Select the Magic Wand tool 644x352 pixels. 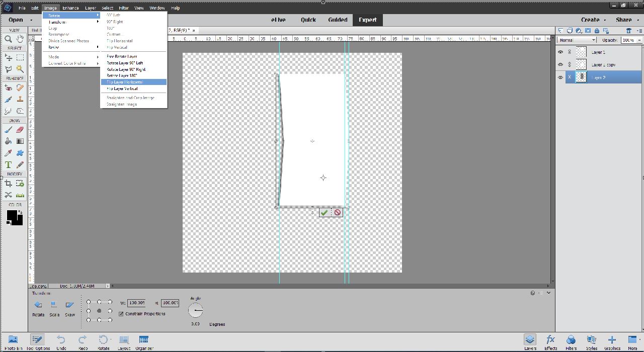[x=20, y=69]
